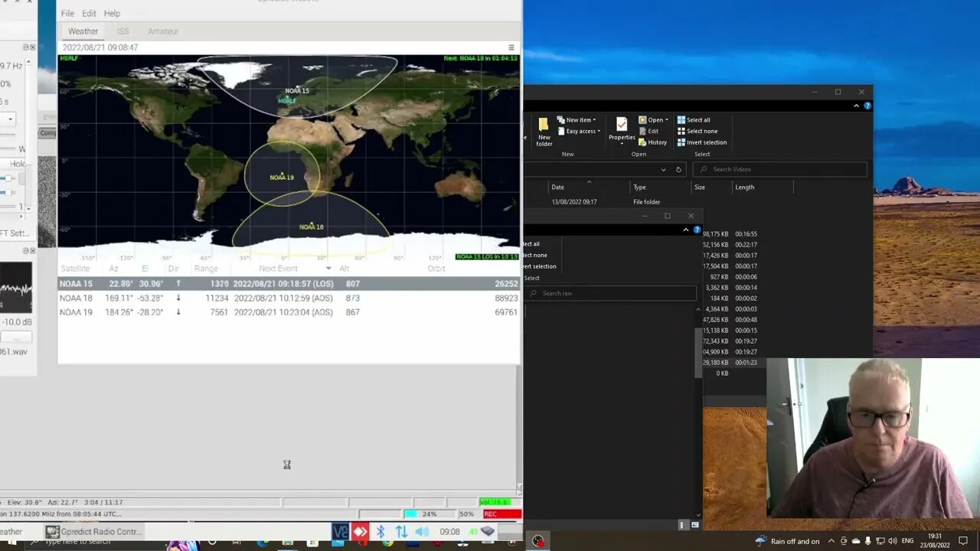This screenshot has width=980, height=551.
Task: Open the module options hamburger menu
Action: click(x=511, y=47)
